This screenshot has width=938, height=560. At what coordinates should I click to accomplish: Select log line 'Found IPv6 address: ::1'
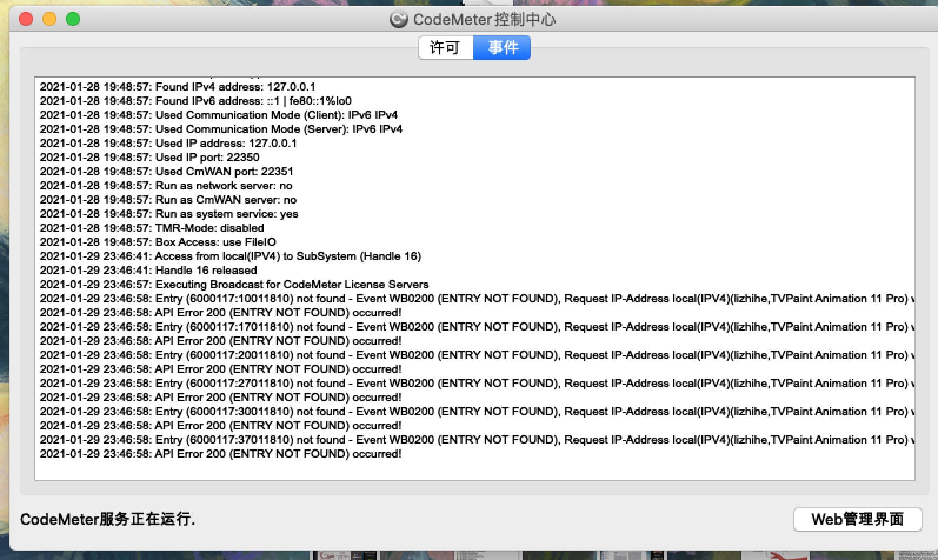(x=195, y=101)
